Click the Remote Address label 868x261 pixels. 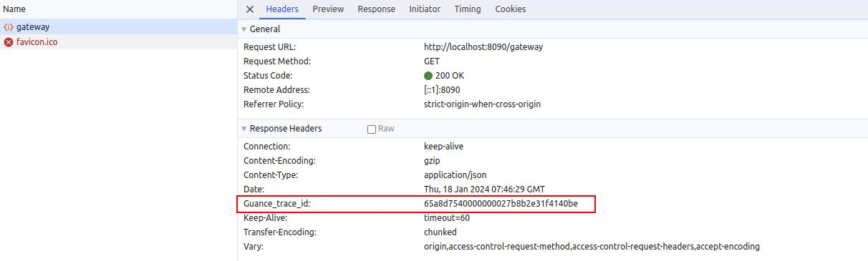(x=276, y=90)
